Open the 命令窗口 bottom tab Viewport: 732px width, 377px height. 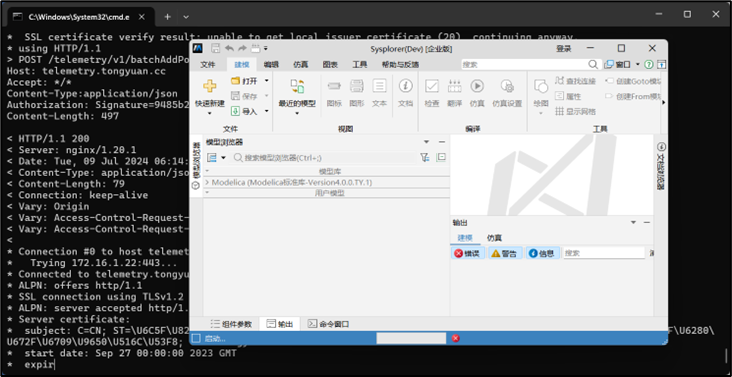point(328,324)
